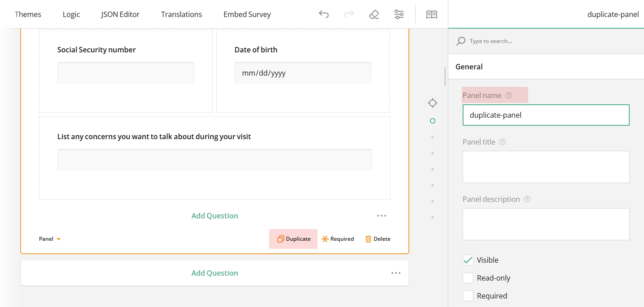The width and height of the screenshot is (644, 307).
Task: Uncheck the Visible checkbox
Action: pos(468,260)
